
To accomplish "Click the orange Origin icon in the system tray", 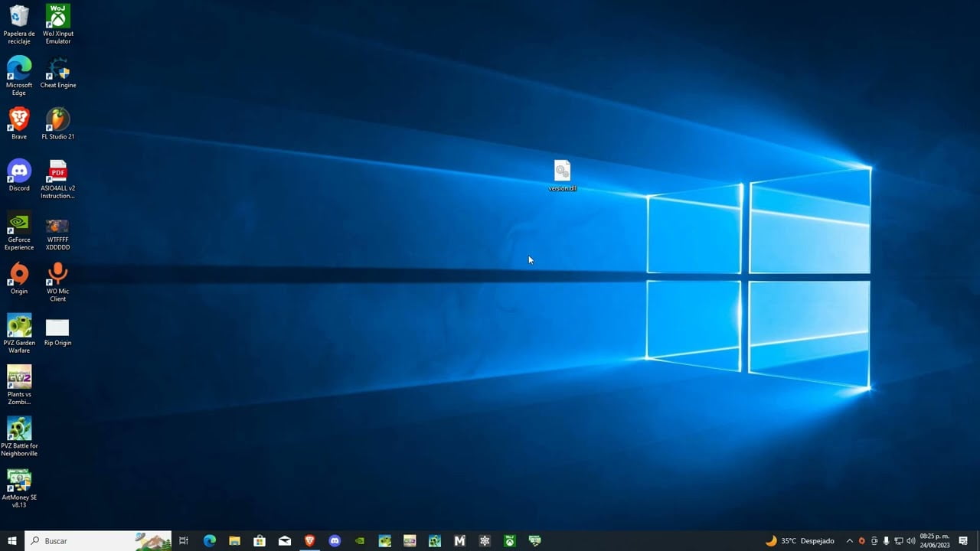I will pyautogui.click(x=861, y=541).
